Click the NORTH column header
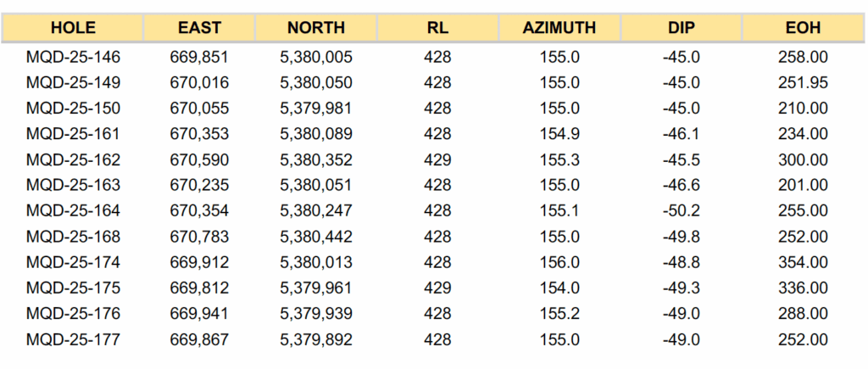Screen dimensions: 868x369 [x=315, y=28]
